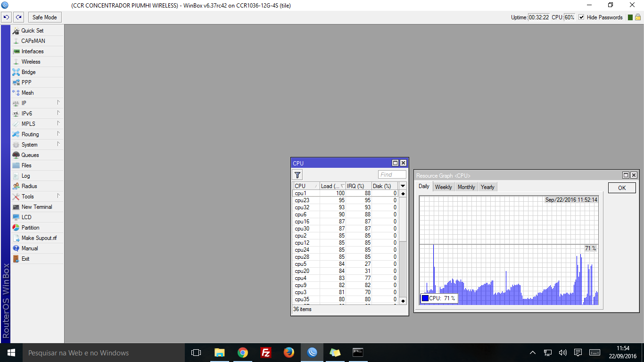Viewport: 644px width, 362px height.
Task: Open New Terminal from sidebar
Action: [37, 207]
